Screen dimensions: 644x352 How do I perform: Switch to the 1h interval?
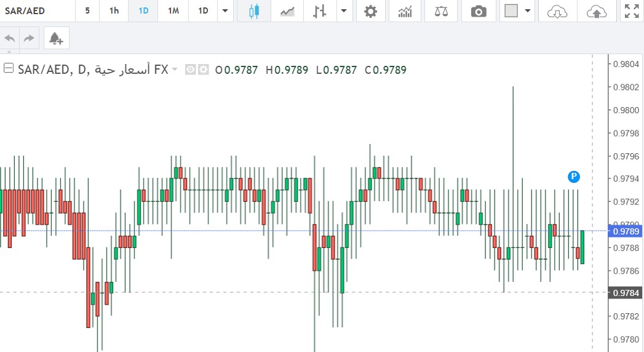[114, 10]
